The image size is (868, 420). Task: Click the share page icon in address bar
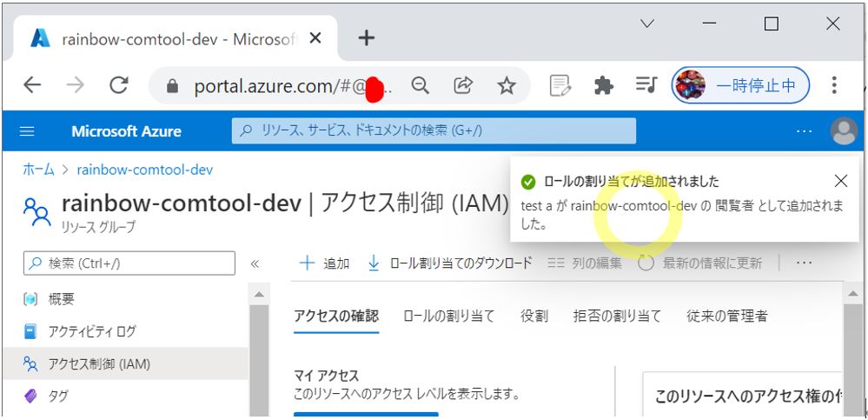coord(463,85)
